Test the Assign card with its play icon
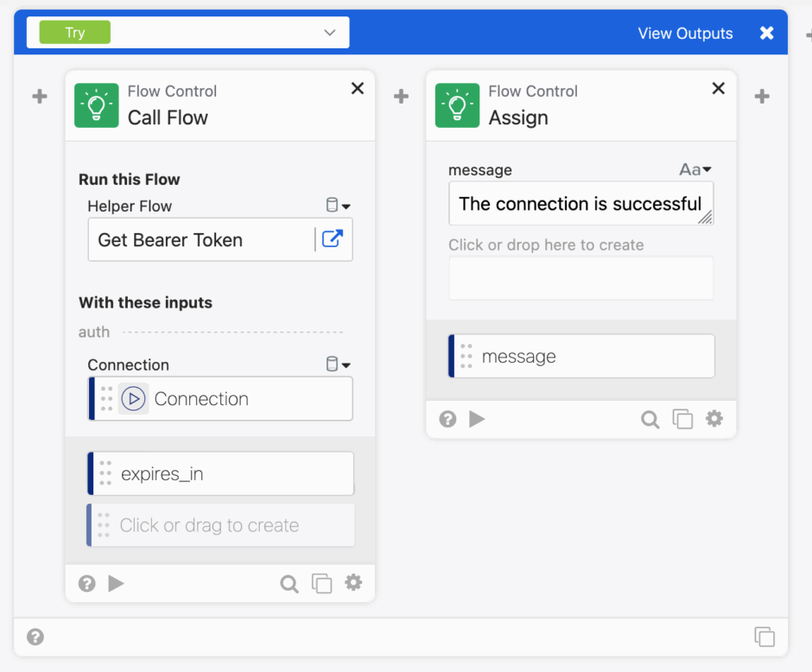Screen dimensions: 812x672 click(x=477, y=418)
